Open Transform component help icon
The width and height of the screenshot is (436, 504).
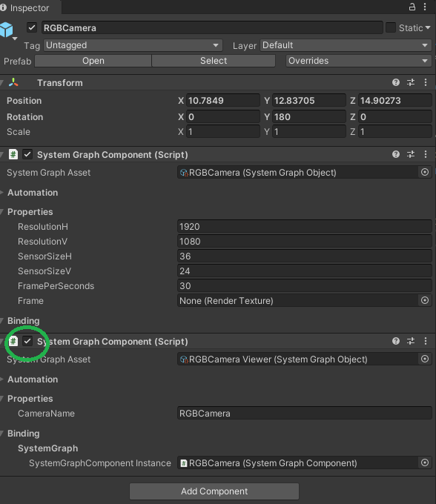click(396, 82)
